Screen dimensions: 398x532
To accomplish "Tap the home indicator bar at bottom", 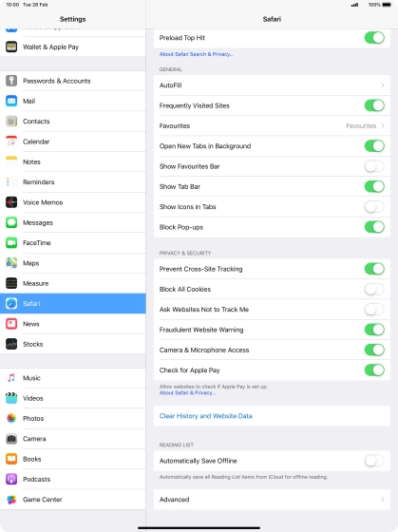I will click(199, 527).
